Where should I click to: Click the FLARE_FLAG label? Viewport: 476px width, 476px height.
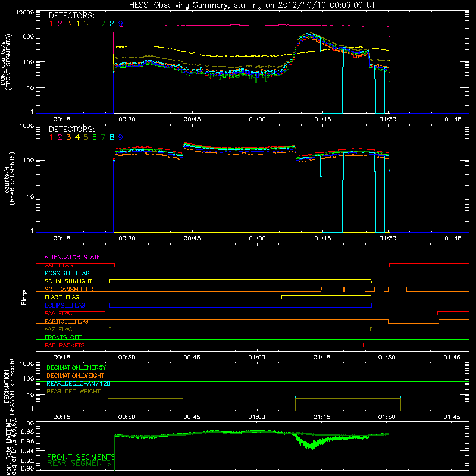pos(62,297)
